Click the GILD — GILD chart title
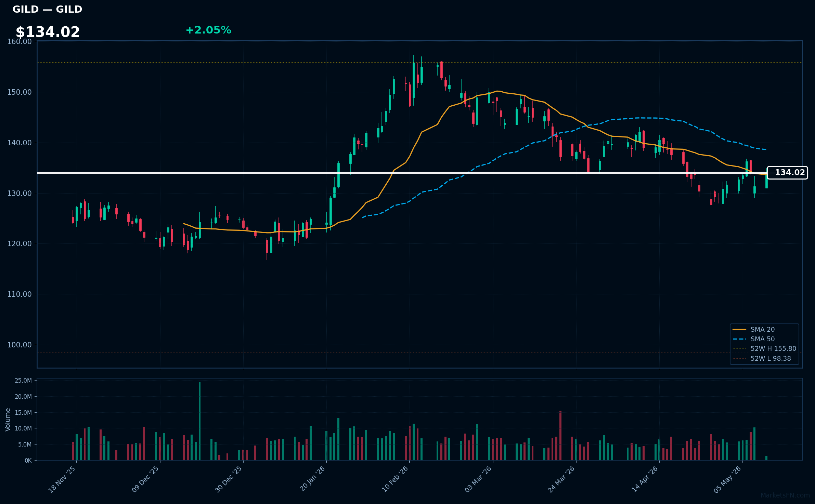Image resolution: width=815 pixels, height=504 pixels. [47, 9]
